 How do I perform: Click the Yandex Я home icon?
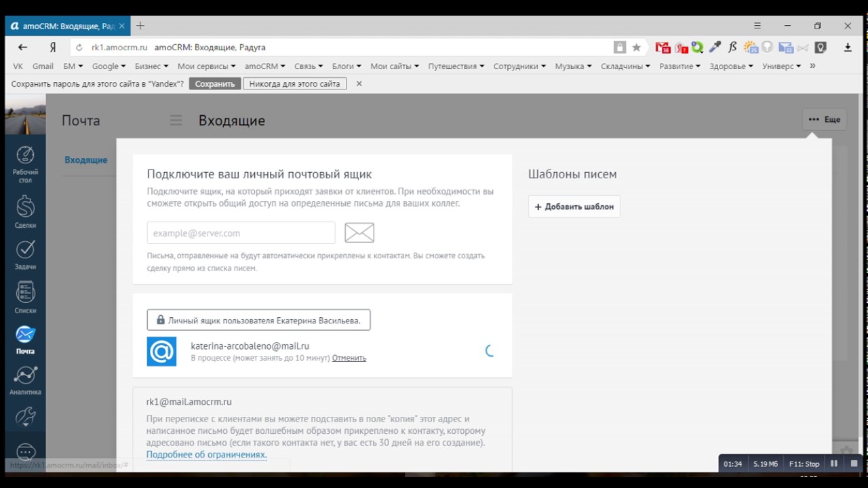[52, 47]
